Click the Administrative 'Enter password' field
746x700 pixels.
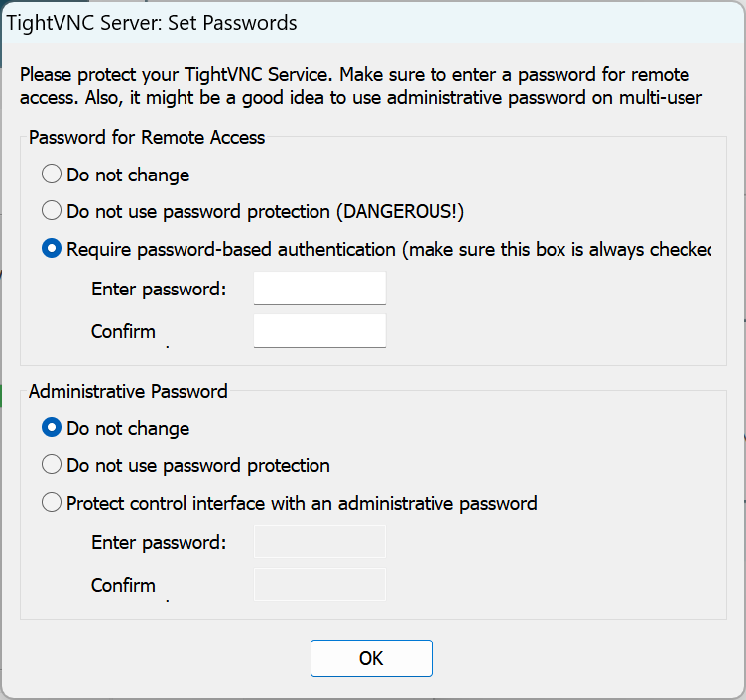click(319, 542)
